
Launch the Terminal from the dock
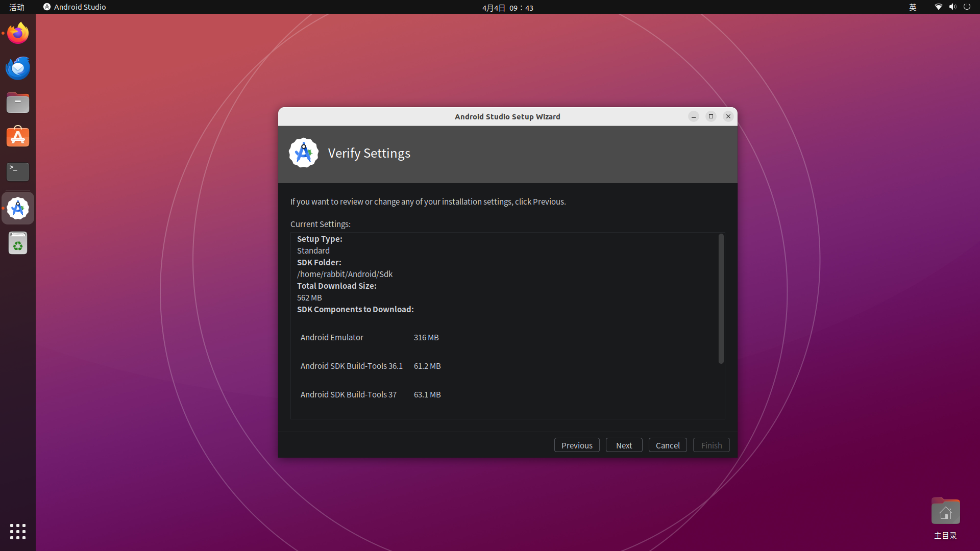(18, 172)
